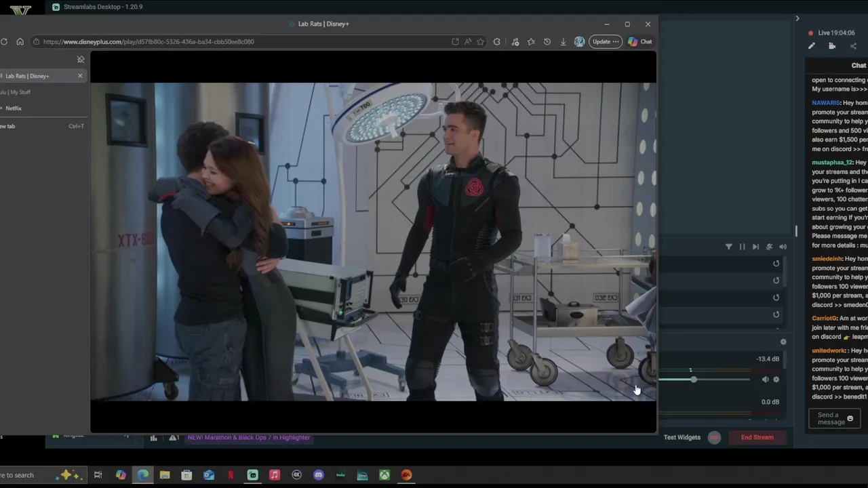Select the Chat tab in Streamlabs
The height and width of the screenshot is (488, 868).
(x=859, y=66)
